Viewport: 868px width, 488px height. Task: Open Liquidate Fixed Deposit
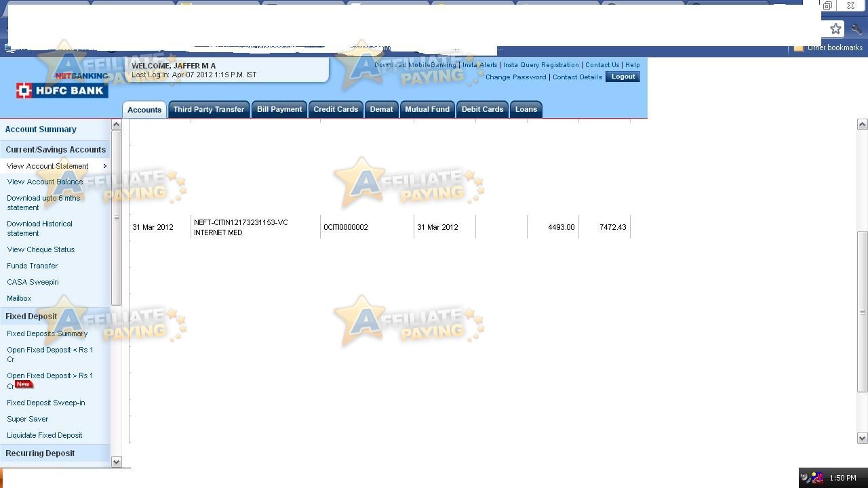point(45,435)
